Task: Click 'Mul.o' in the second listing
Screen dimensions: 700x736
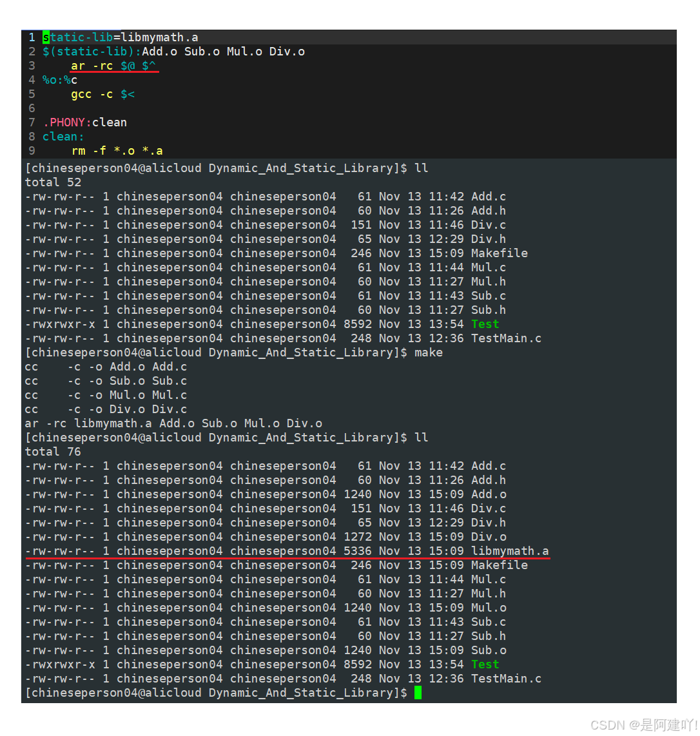Action: (489, 607)
